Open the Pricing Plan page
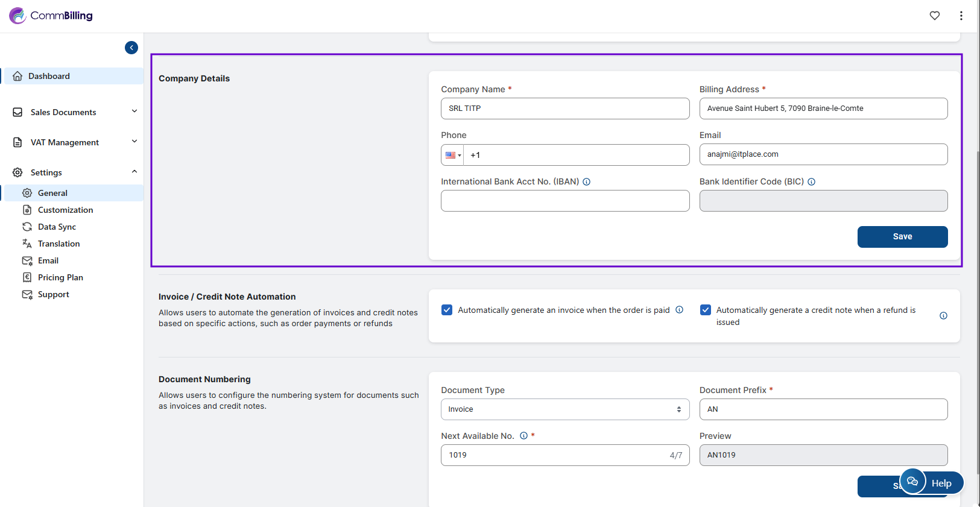 (x=60, y=277)
